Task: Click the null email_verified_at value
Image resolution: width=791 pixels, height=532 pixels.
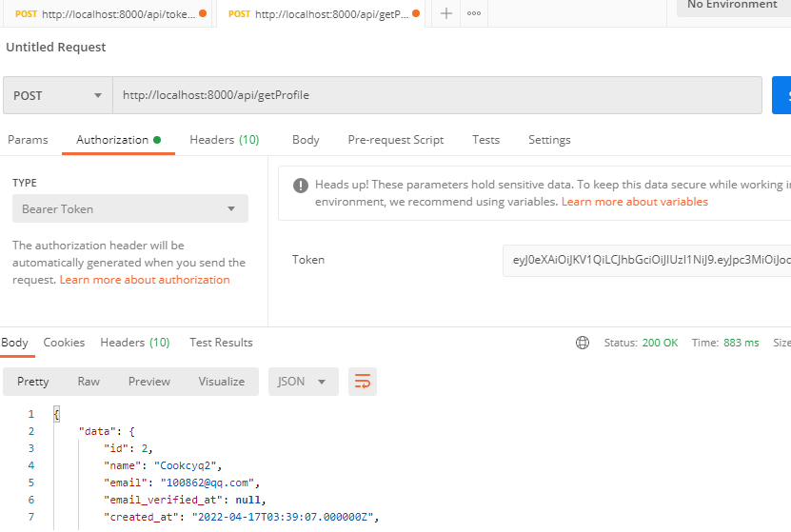Action: [248, 500]
